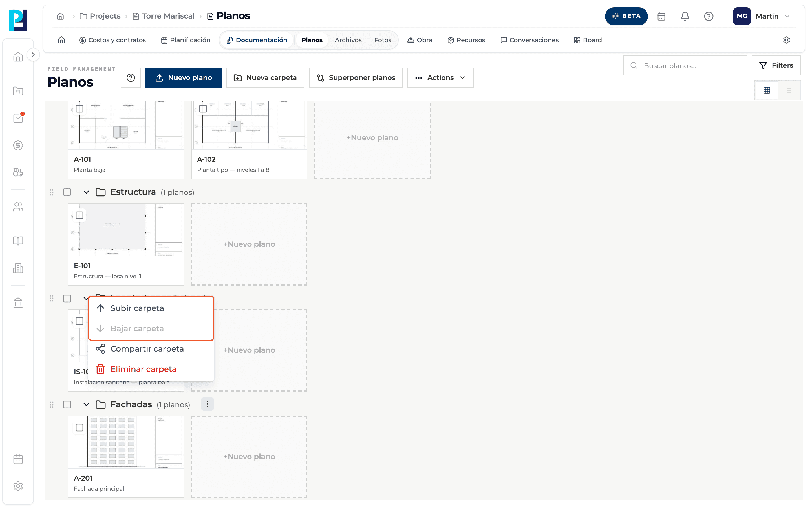Click the Planos help question icon
The width and height of the screenshot is (812, 507).
pos(131,78)
